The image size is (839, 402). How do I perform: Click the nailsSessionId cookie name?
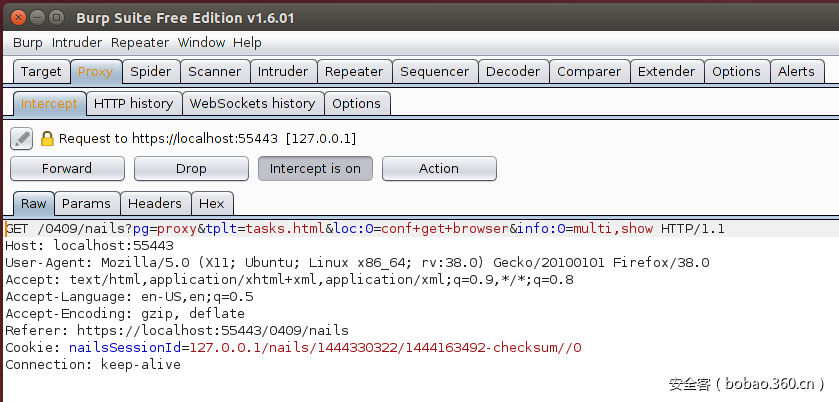125,348
